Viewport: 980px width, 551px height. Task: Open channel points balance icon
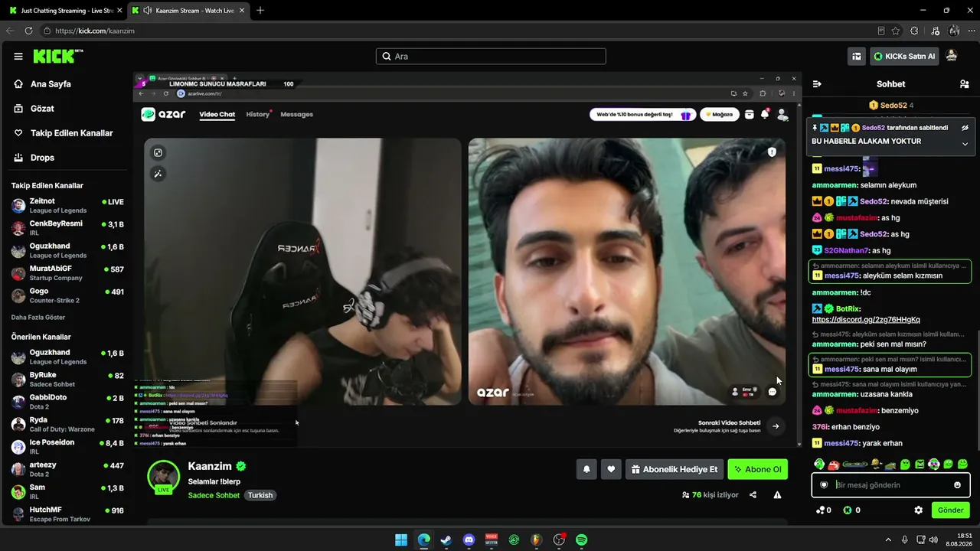(821, 510)
